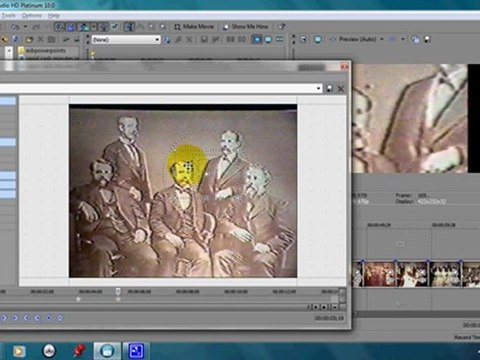Screen dimensions: 480x360
Task: Click the save snapshot icon above the preview
Action: [x=427, y=40]
